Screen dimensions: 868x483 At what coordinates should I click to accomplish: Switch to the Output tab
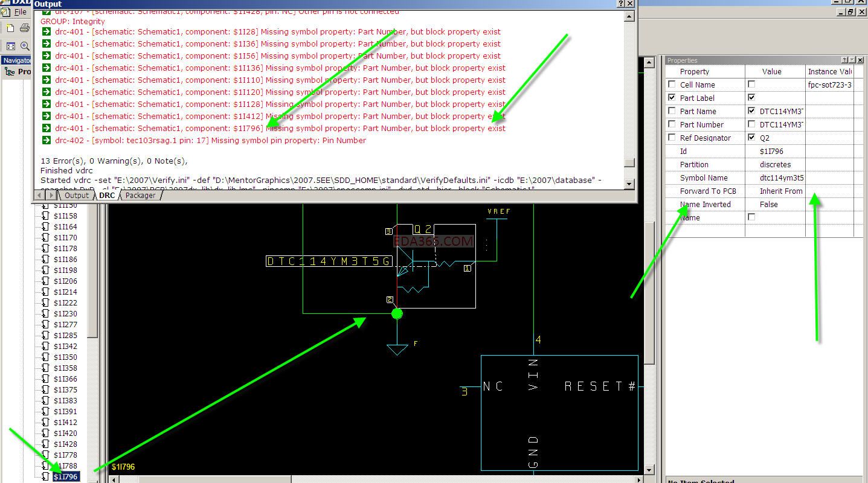point(77,196)
